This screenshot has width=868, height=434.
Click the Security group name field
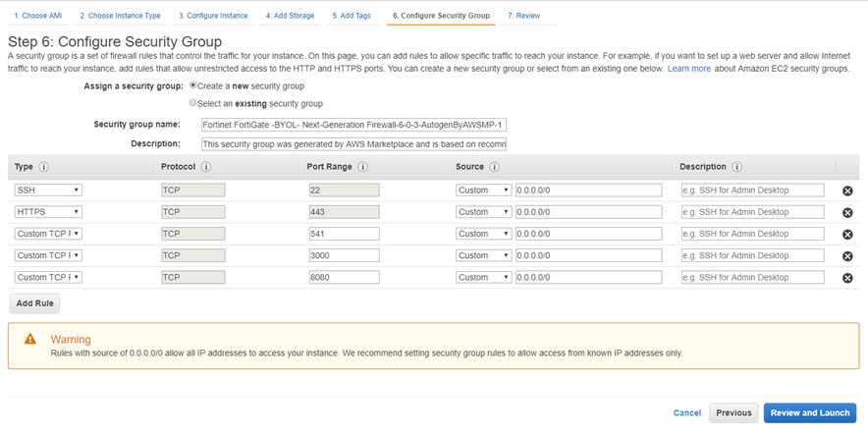coord(353,125)
